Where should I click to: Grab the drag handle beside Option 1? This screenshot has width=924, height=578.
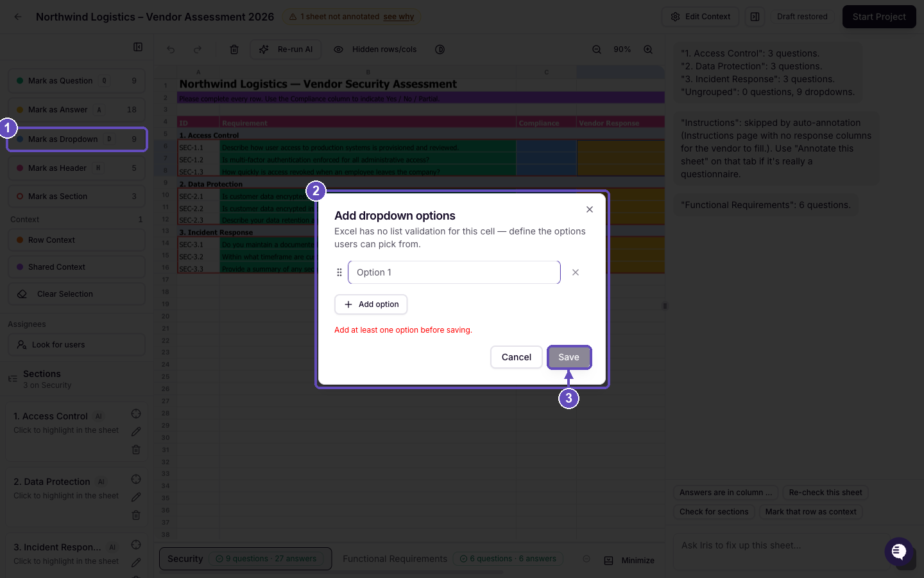(x=339, y=272)
